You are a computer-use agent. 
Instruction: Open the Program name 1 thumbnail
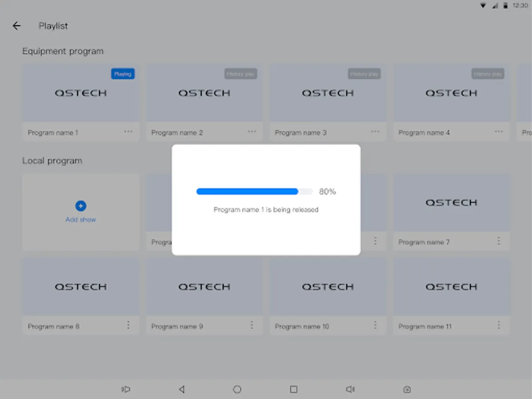81,93
